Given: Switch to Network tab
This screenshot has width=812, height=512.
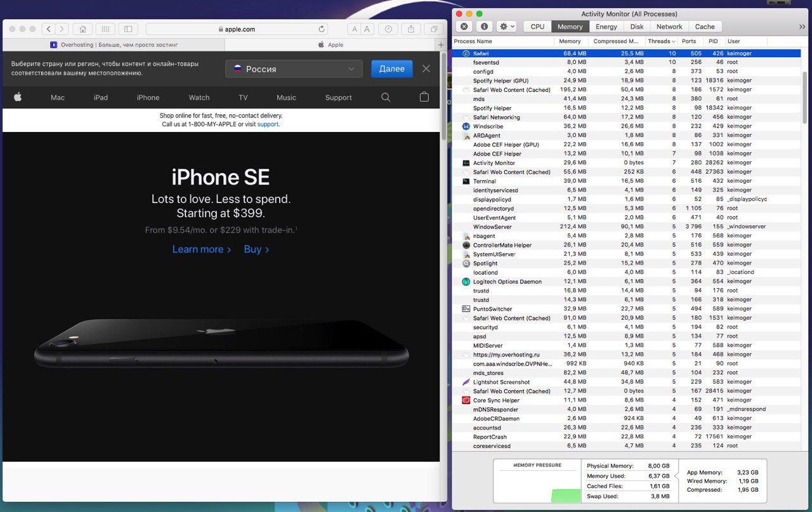Looking at the screenshot, I should click(669, 27).
